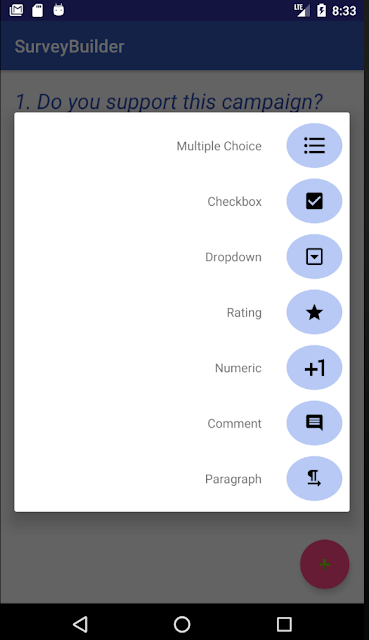Tap the Android back navigation button
This screenshot has height=640, width=369.
[80, 624]
